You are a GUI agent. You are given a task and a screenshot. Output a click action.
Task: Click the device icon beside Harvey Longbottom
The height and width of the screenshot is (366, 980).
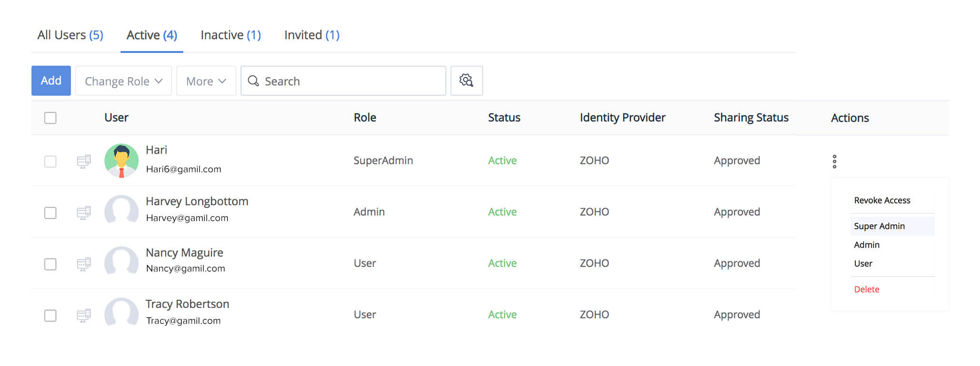(84, 212)
